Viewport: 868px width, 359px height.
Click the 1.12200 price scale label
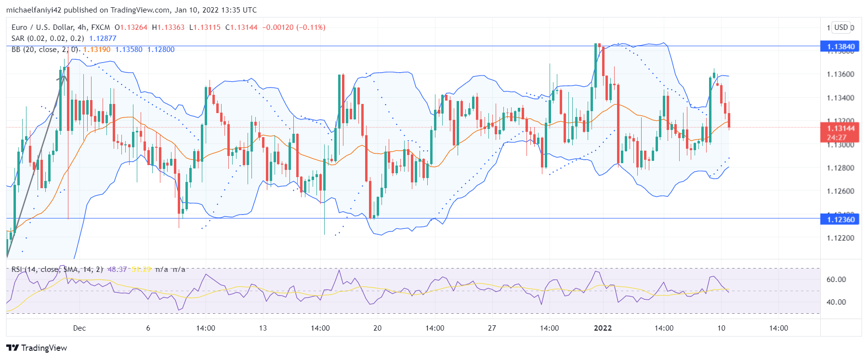pyautogui.click(x=841, y=238)
